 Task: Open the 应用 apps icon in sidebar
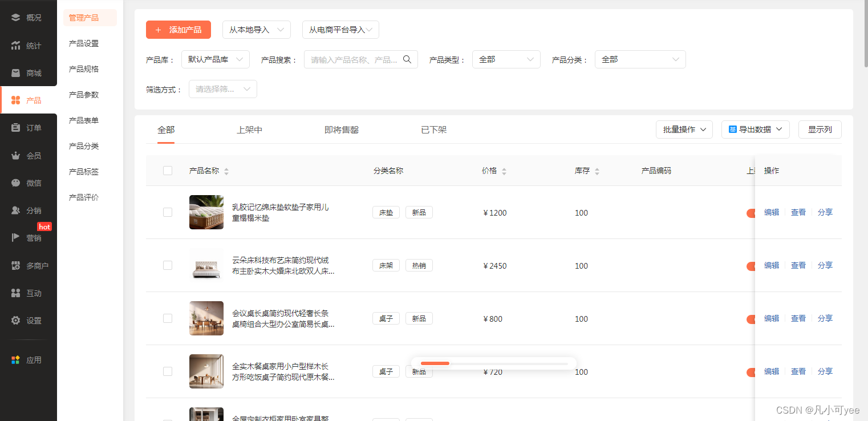(16, 360)
